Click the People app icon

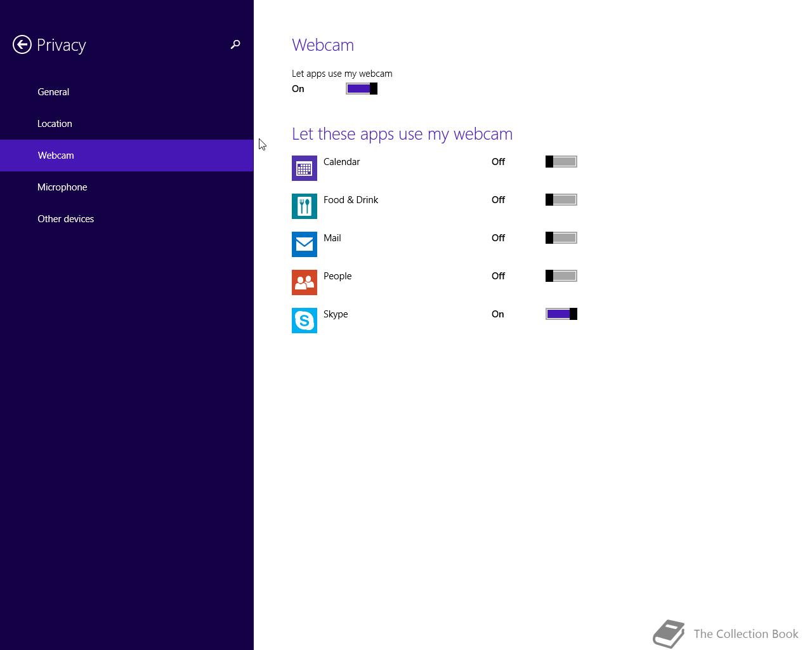pos(304,282)
